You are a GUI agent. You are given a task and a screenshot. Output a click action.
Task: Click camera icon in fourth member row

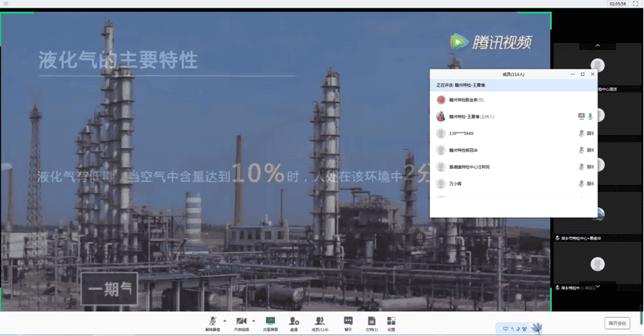[x=590, y=150]
